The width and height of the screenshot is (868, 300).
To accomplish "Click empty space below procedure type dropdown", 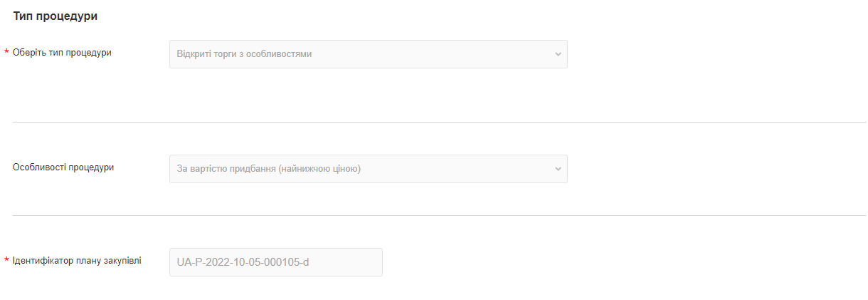I will point(368,93).
